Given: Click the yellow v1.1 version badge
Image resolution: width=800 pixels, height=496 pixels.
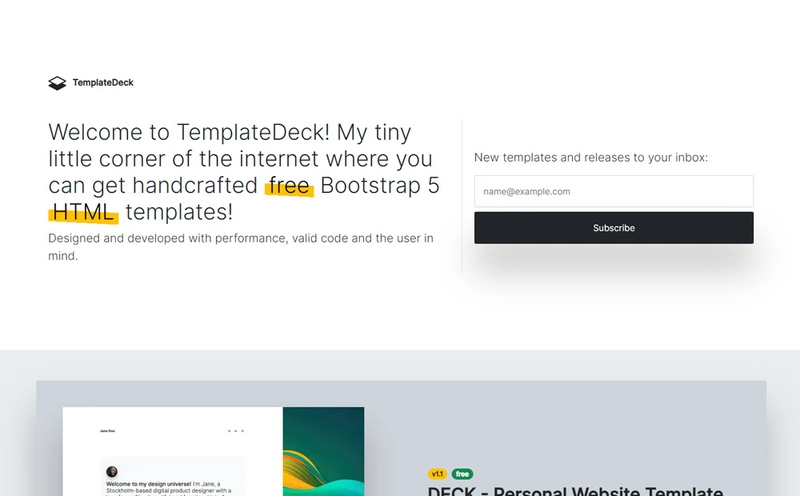Looking at the screenshot, I should point(437,474).
